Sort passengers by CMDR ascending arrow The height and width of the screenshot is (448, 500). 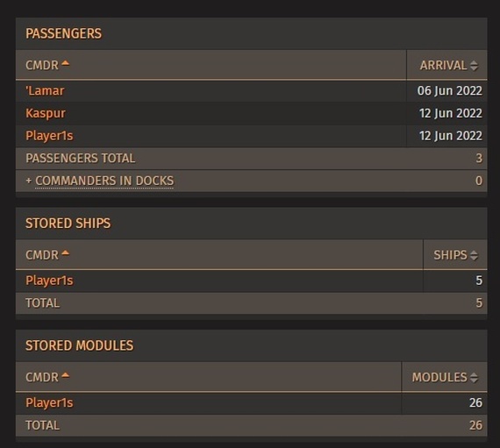[x=65, y=63]
